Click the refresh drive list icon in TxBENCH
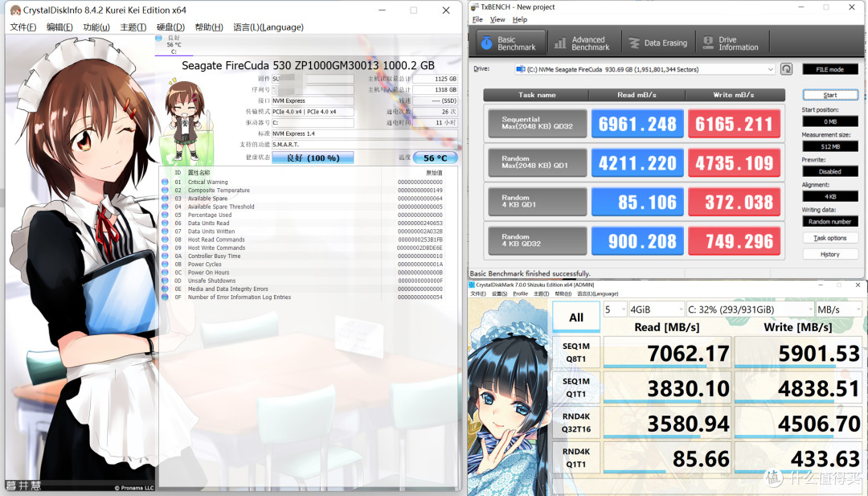 pyautogui.click(x=786, y=69)
